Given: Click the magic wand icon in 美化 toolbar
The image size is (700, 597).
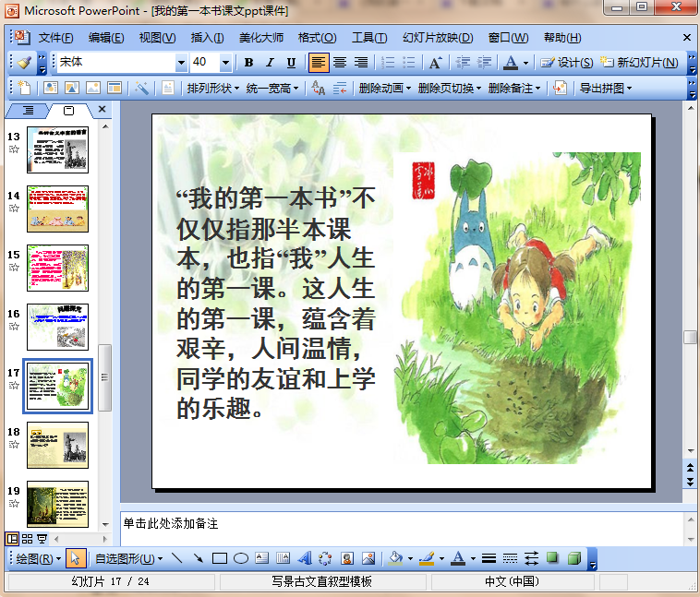Looking at the screenshot, I should [x=142, y=89].
